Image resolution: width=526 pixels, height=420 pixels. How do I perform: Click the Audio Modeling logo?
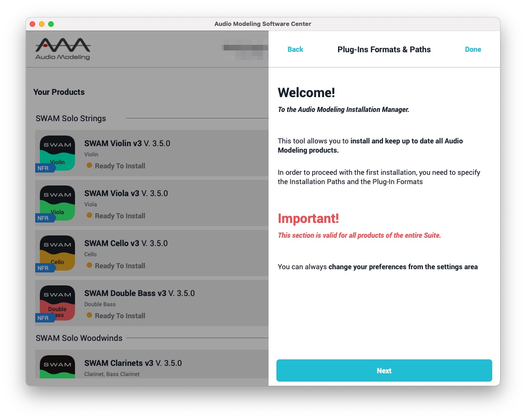[x=63, y=49]
